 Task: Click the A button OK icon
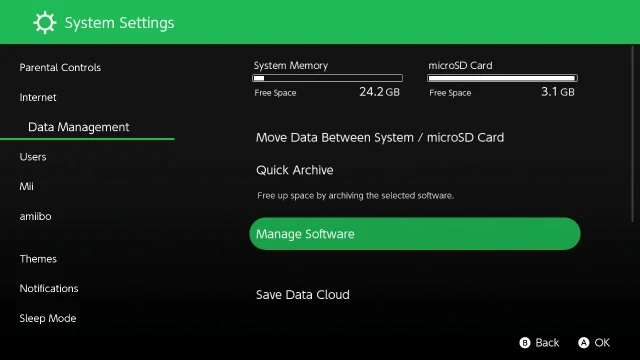tap(584, 343)
